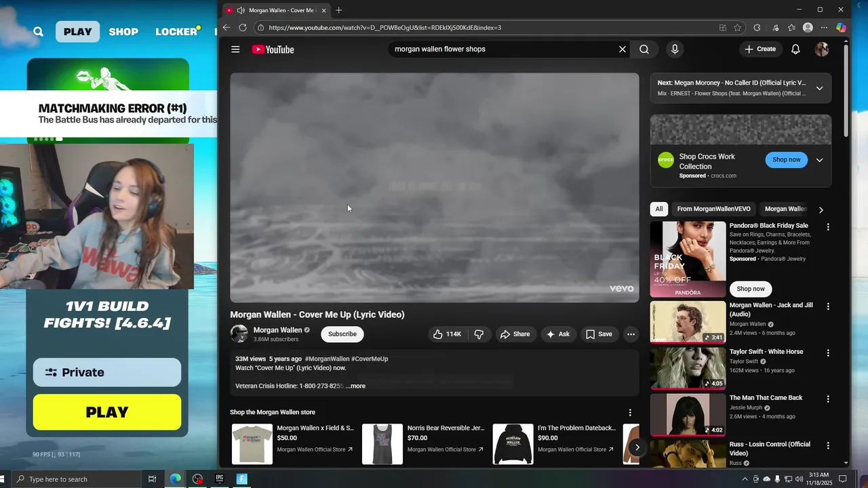Open Edge Copilot sidebar icon
868x488 pixels.
click(x=841, y=28)
